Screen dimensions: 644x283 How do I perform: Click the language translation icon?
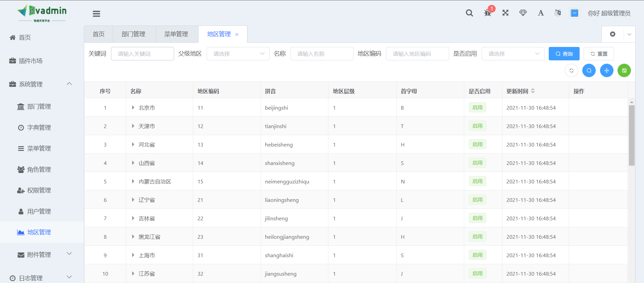pyautogui.click(x=558, y=13)
